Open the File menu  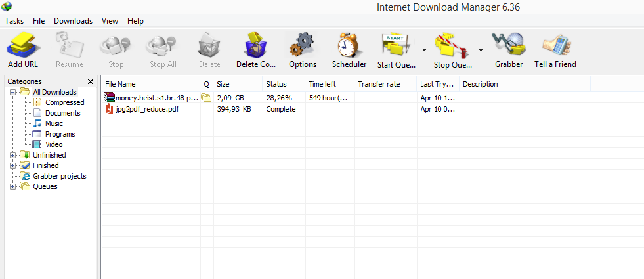(39, 21)
